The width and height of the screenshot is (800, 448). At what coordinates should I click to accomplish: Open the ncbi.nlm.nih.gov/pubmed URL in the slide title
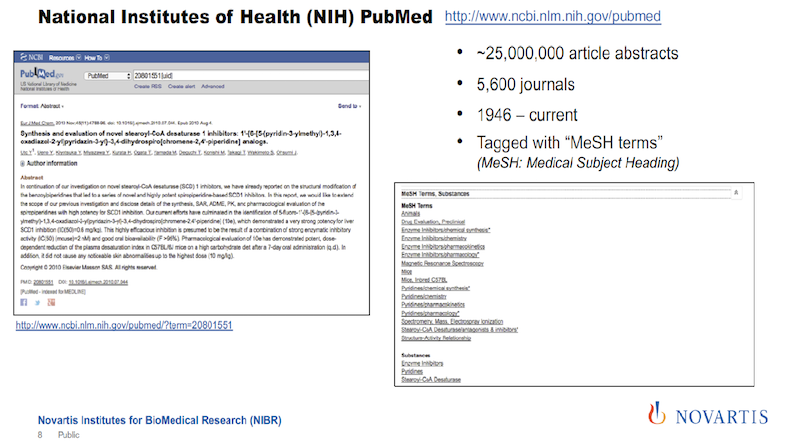553,16
